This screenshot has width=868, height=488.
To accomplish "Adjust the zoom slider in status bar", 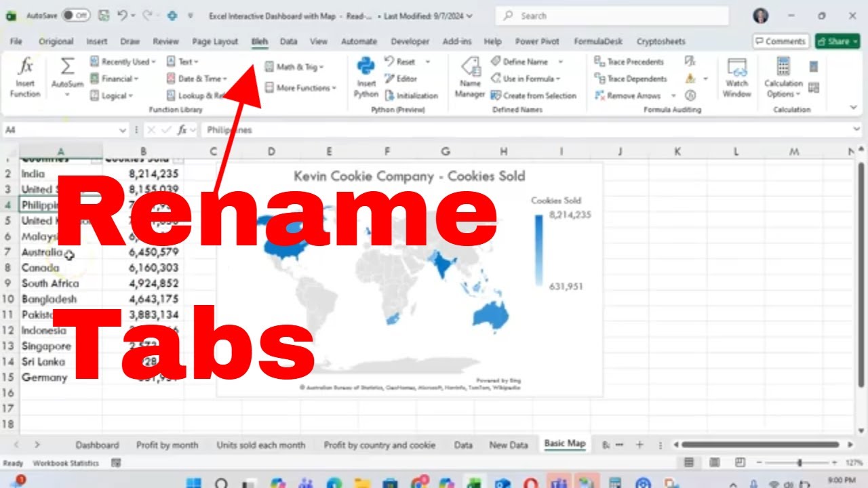I will pos(800,463).
